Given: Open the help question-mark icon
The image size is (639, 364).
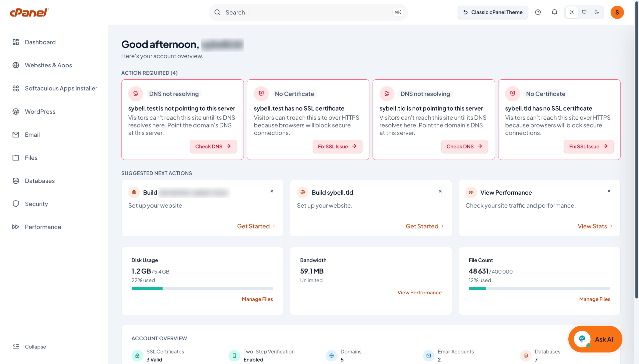Looking at the screenshot, I should (538, 12).
